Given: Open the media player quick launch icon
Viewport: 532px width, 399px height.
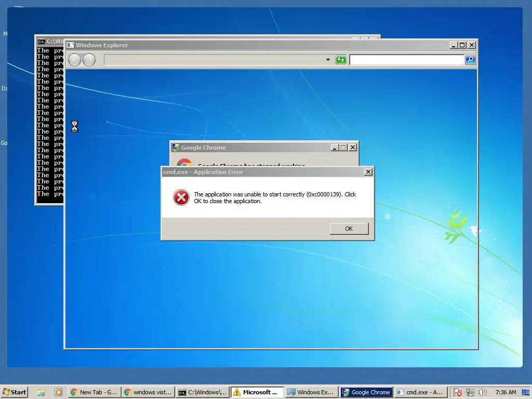Looking at the screenshot, I should 59,393.
